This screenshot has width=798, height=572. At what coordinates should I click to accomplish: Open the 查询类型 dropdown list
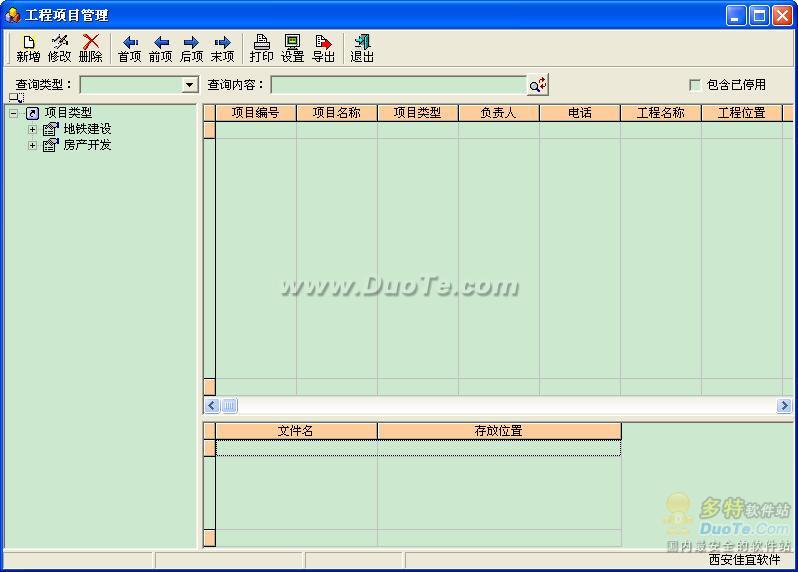[x=190, y=86]
